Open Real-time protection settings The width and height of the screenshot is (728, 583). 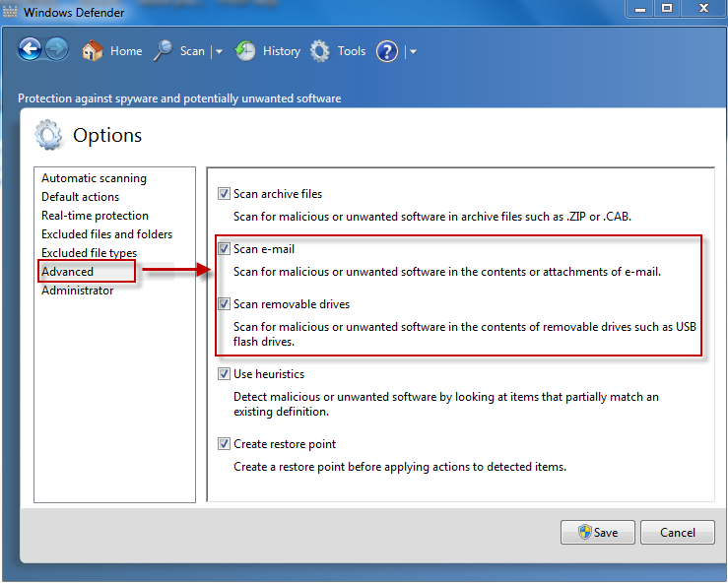(x=95, y=216)
